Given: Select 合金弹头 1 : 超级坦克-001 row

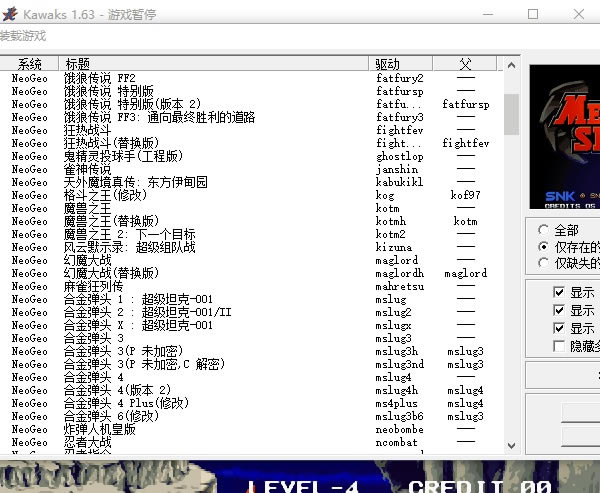Looking at the screenshot, I should coord(251,299).
